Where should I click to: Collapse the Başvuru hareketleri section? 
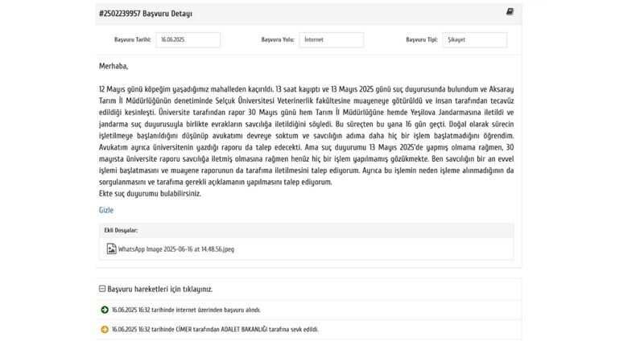coord(102,289)
